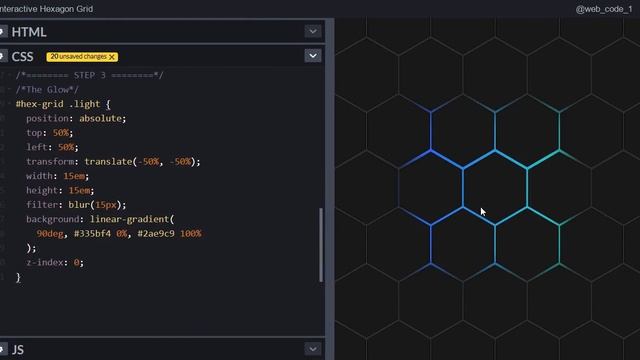Select the JS editor heading
Screen dimensions: 640x360
[18, 350]
